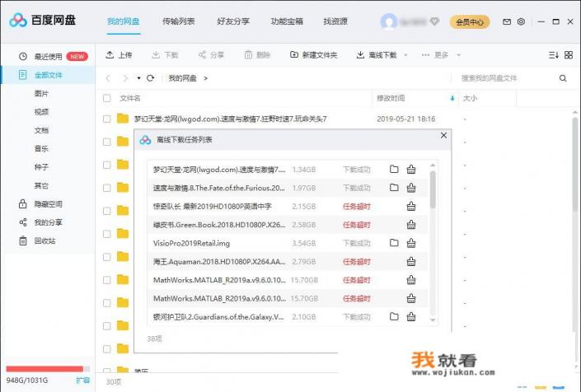The width and height of the screenshot is (581, 392).
Task: Go back with the left arrow
Action: 108,78
